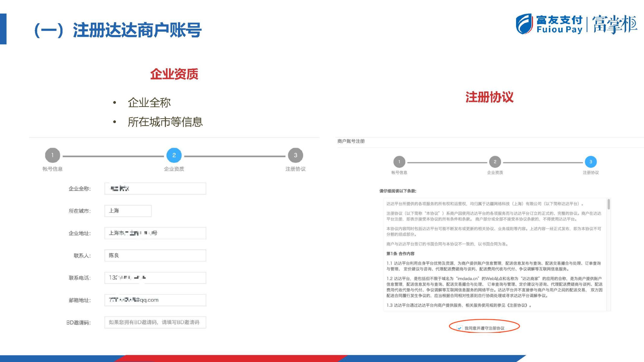Open the 所在城市 field showing 上海
Image resolution: width=644 pixels, height=362 pixels.
[128, 211]
